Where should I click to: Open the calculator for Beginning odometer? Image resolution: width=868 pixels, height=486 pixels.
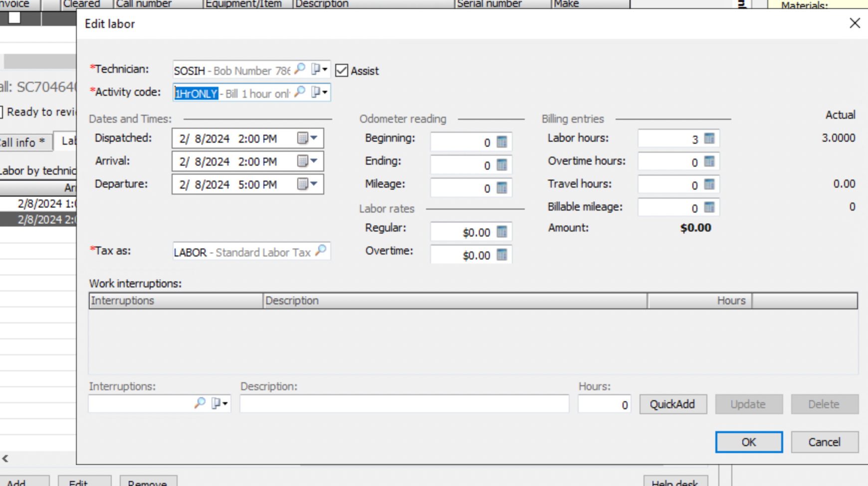tap(502, 142)
